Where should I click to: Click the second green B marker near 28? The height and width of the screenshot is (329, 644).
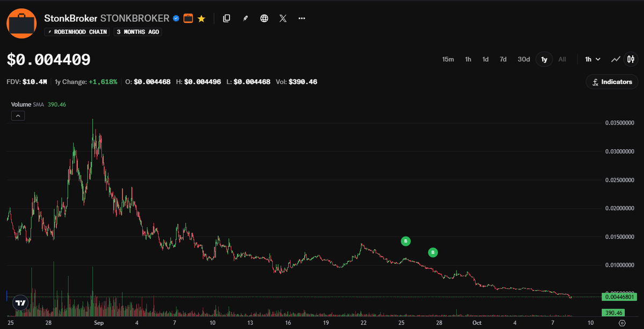click(x=433, y=252)
